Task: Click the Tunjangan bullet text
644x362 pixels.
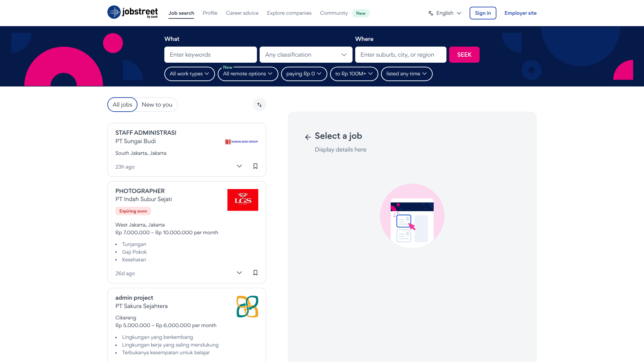Action: pyautogui.click(x=134, y=244)
